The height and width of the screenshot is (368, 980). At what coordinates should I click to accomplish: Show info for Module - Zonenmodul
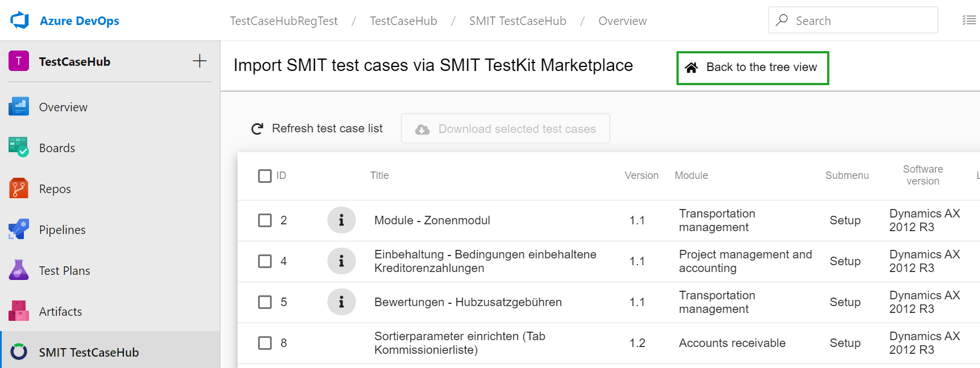(x=341, y=220)
